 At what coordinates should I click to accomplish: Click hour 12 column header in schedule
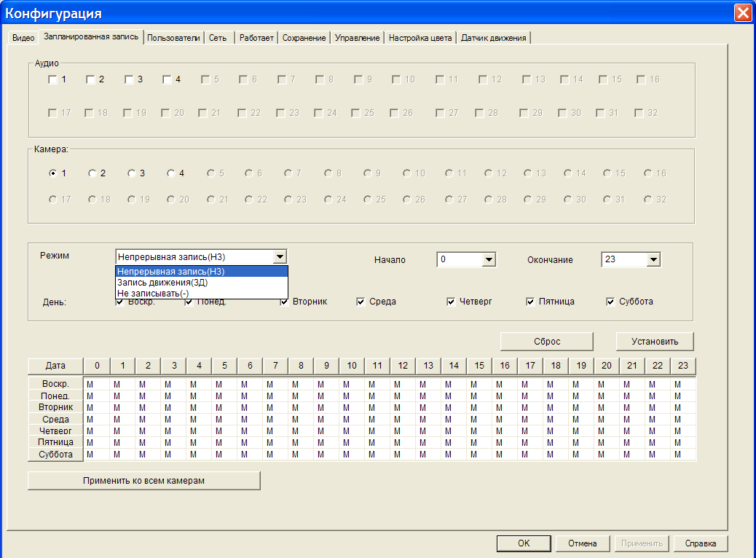(x=403, y=366)
